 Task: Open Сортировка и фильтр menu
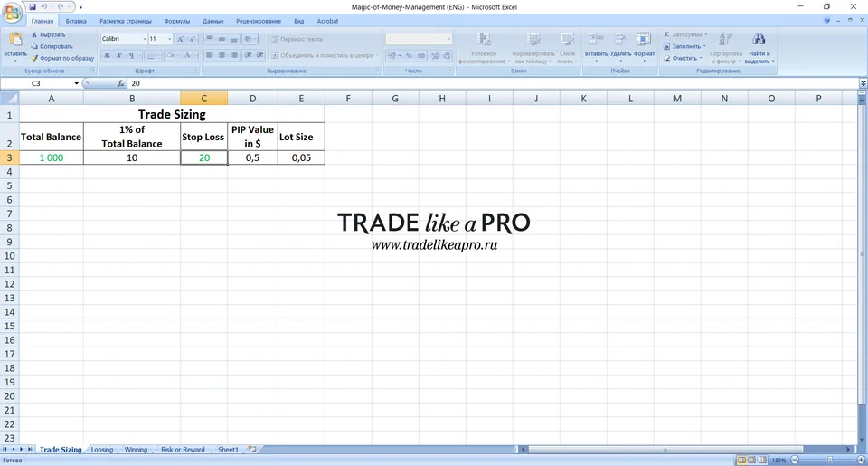726,48
